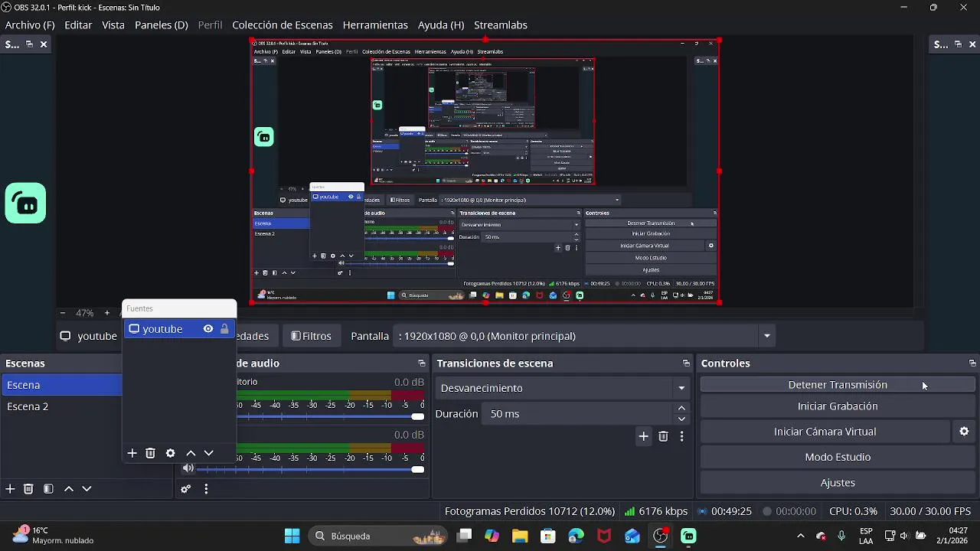980x551 pixels.
Task: Move scene up in Escenas panel
Action: pyautogui.click(x=69, y=488)
